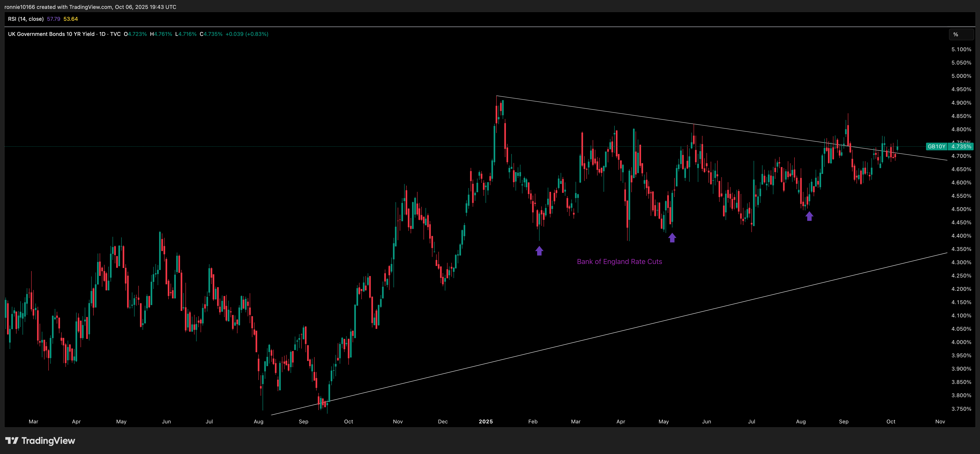The width and height of the screenshot is (980, 454).
Task: Click the February rate cut arrow
Action: tap(539, 251)
